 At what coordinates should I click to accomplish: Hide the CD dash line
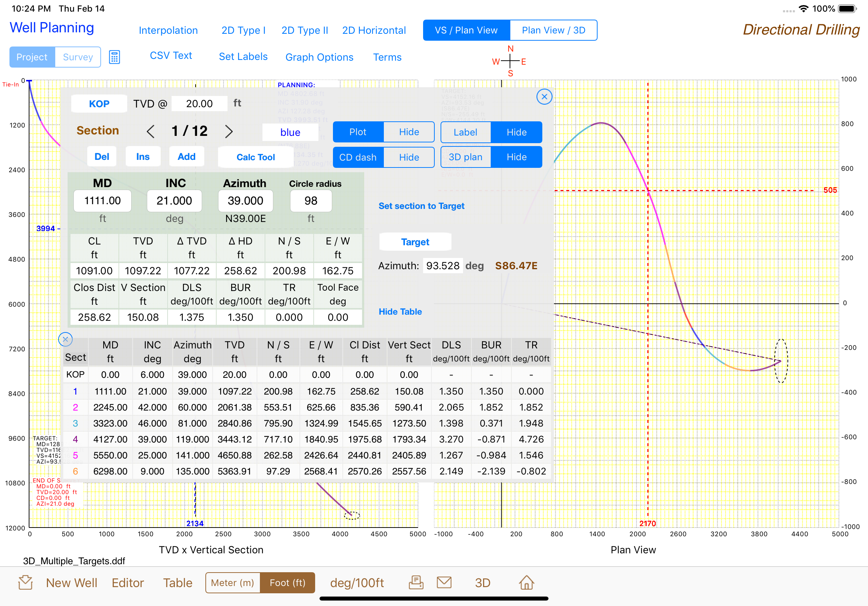pos(409,157)
